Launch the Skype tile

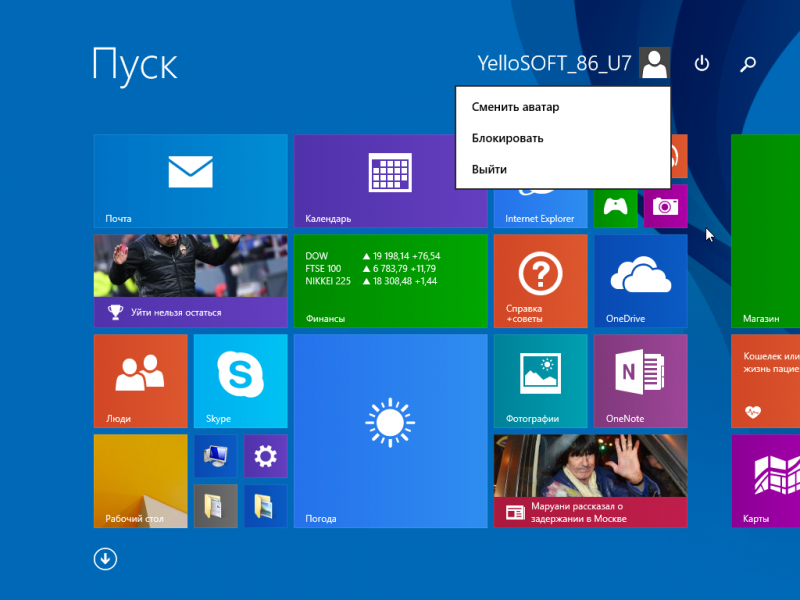tap(240, 381)
